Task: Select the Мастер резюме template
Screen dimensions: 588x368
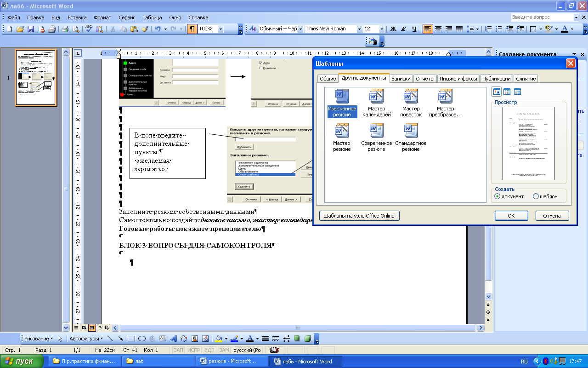Action: 342,138
